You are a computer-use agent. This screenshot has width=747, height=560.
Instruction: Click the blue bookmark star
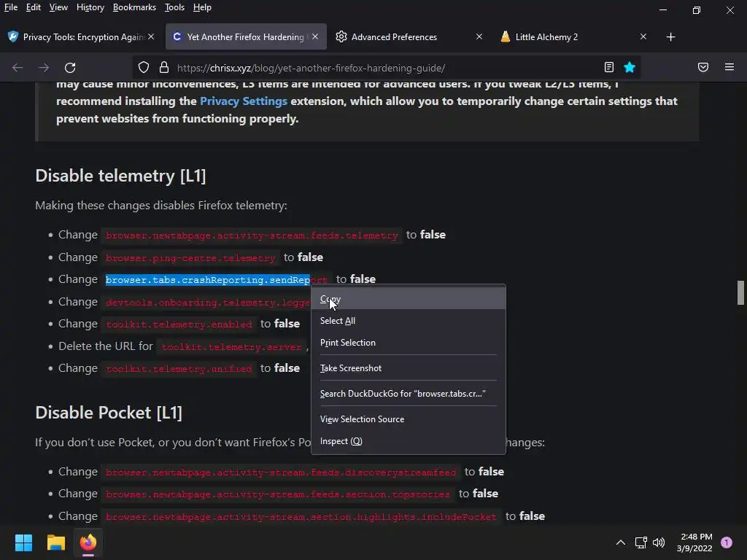pos(630,67)
